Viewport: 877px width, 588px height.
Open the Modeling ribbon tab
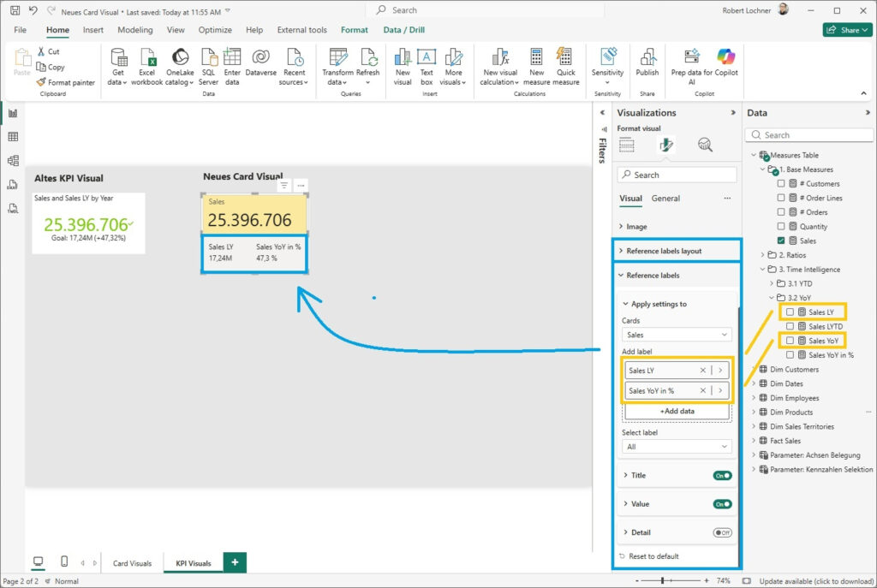coord(134,30)
